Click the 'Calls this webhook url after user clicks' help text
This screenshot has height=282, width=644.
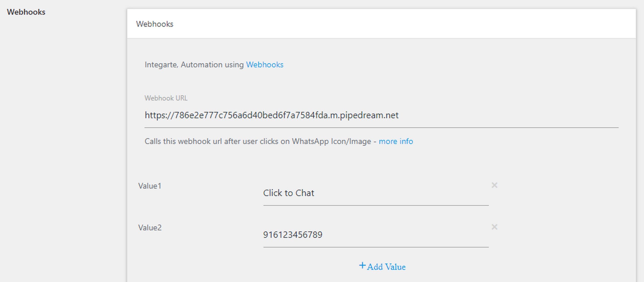point(260,141)
